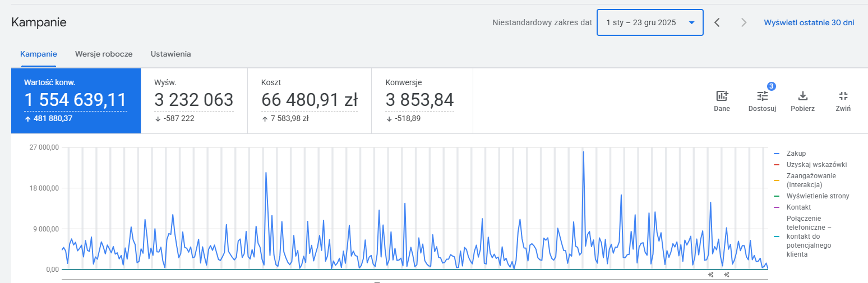This screenshot has height=283, width=868.
Task: Select the Wyśw. impressions metric card
Action: click(193, 101)
